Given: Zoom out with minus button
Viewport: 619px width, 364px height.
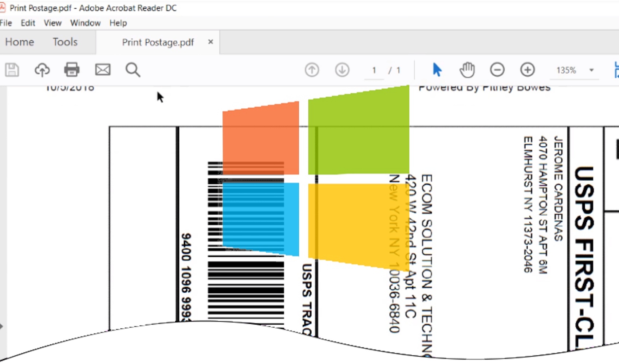Looking at the screenshot, I should point(497,70).
